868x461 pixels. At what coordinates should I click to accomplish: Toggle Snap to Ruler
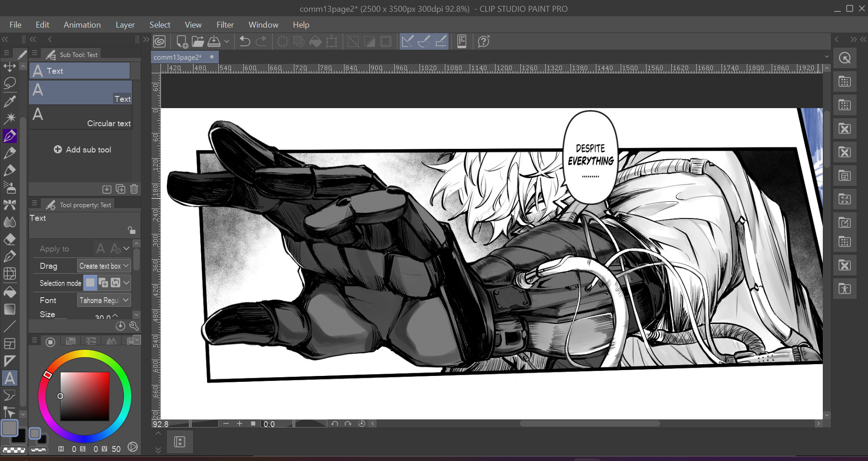pyautogui.click(x=407, y=42)
